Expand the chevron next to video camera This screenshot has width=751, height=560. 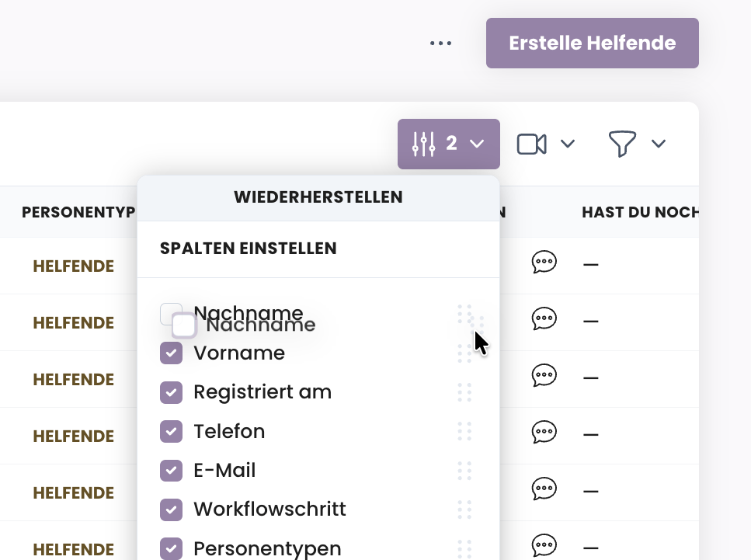568,144
